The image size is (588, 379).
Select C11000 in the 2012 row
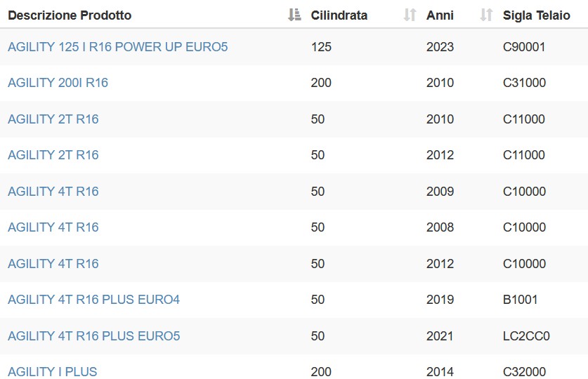tap(524, 155)
